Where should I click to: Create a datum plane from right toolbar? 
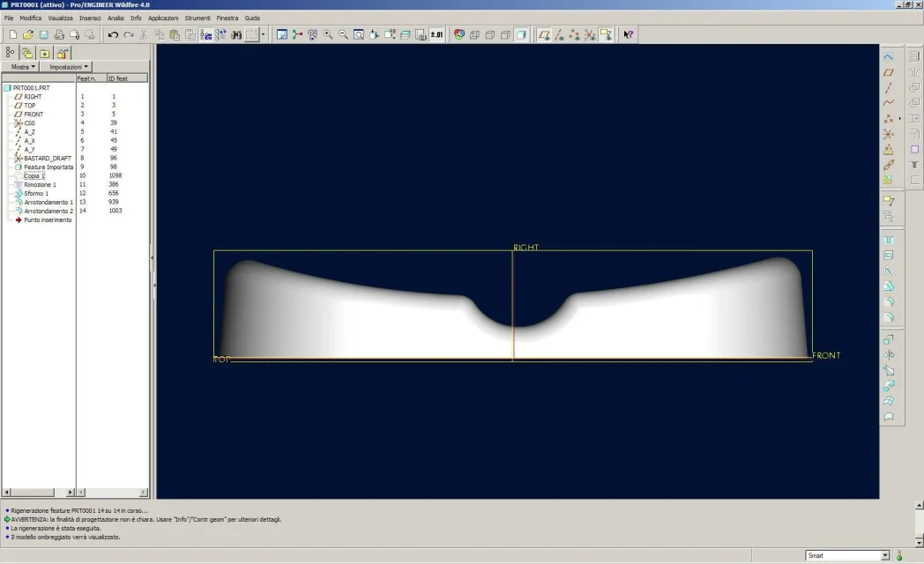click(x=889, y=72)
